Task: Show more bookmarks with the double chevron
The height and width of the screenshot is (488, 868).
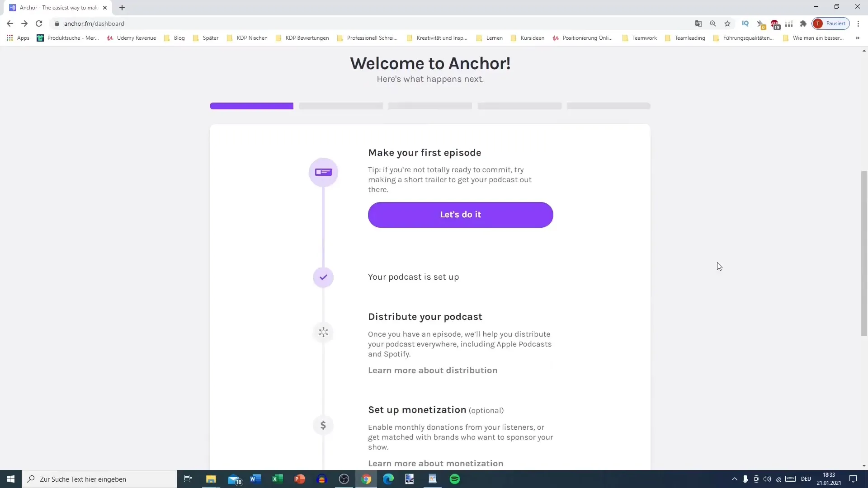Action: coord(857,38)
